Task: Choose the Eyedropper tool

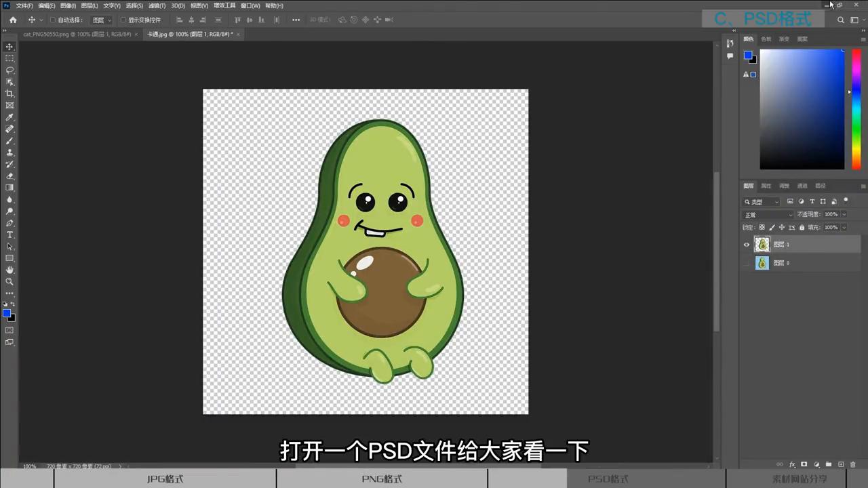Action: click(x=9, y=117)
